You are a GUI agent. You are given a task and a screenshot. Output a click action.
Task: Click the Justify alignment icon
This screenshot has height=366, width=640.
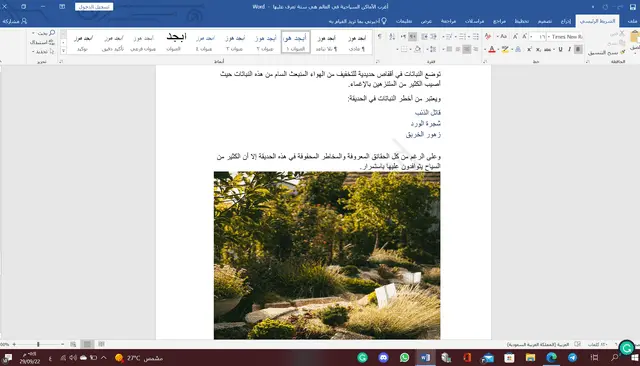tap(449, 49)
